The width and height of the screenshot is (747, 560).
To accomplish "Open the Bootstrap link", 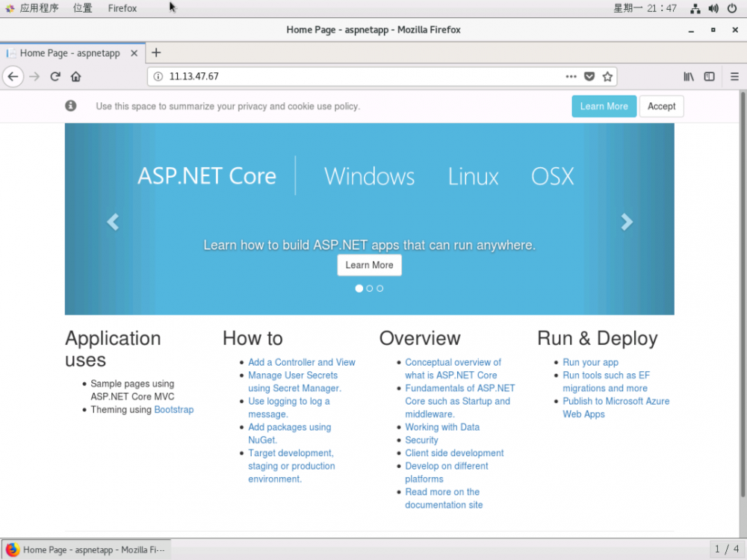I will tap(174, 409).
